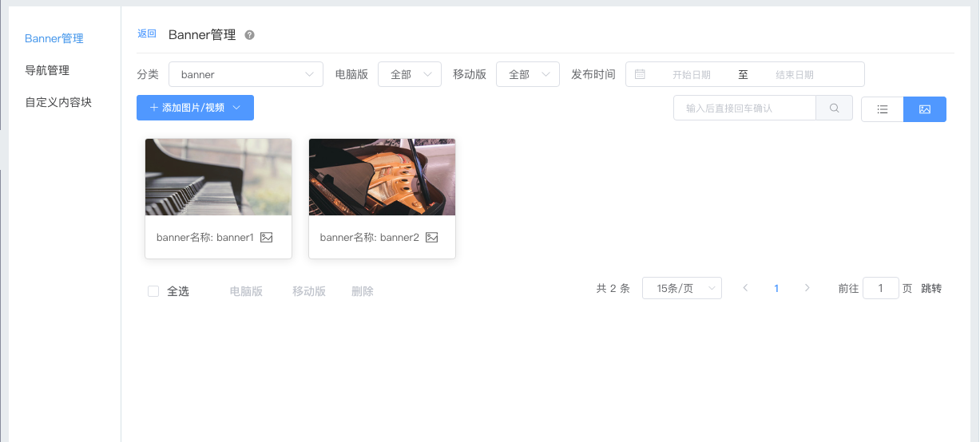Click the 结束日期 end date field
Image resolution: width=980 pixels, height=442 pixels.
pyautogui.click(x=795, y=74)
